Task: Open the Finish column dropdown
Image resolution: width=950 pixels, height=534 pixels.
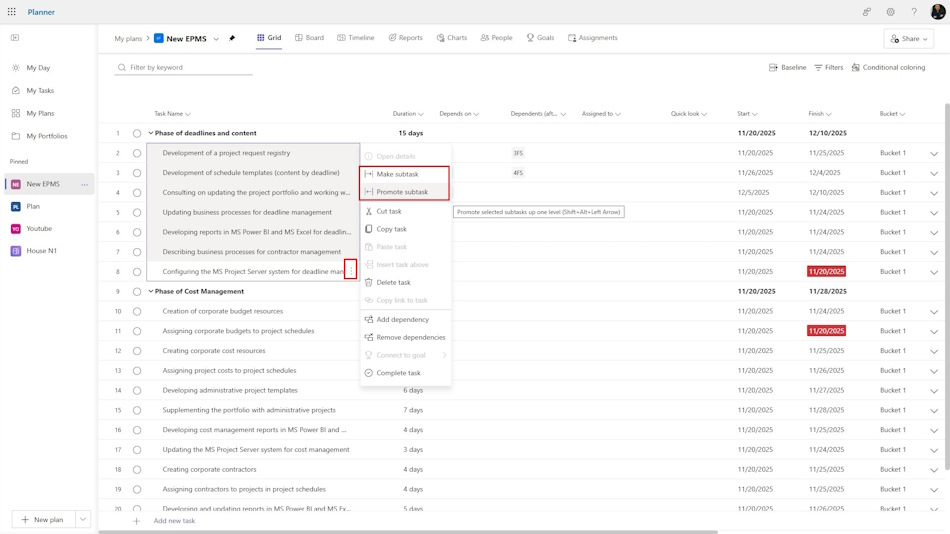Action: click(x=828, y=114)
